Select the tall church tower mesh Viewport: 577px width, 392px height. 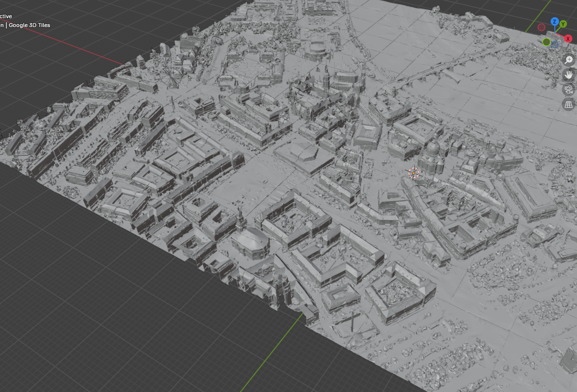325,79
